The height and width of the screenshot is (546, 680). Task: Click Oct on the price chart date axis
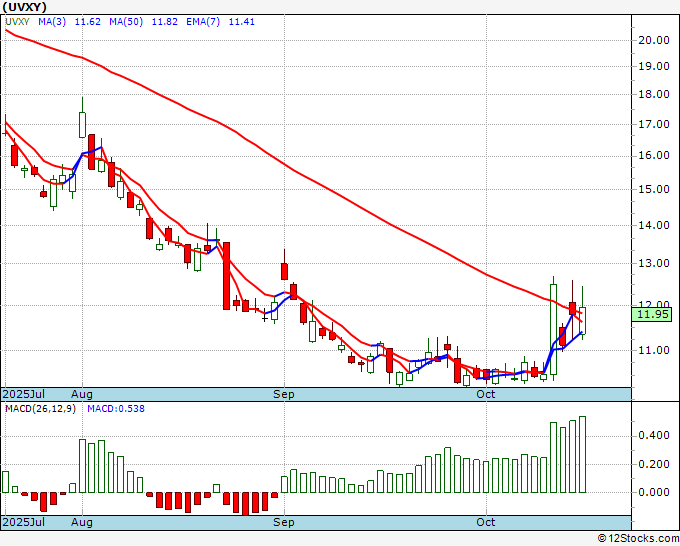pos(486,394)
